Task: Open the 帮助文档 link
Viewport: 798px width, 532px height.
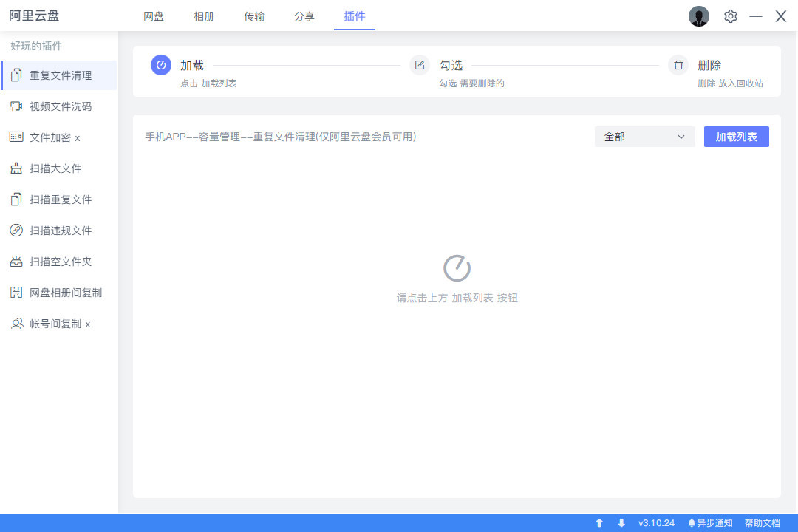Action: [x=762, y=523]
